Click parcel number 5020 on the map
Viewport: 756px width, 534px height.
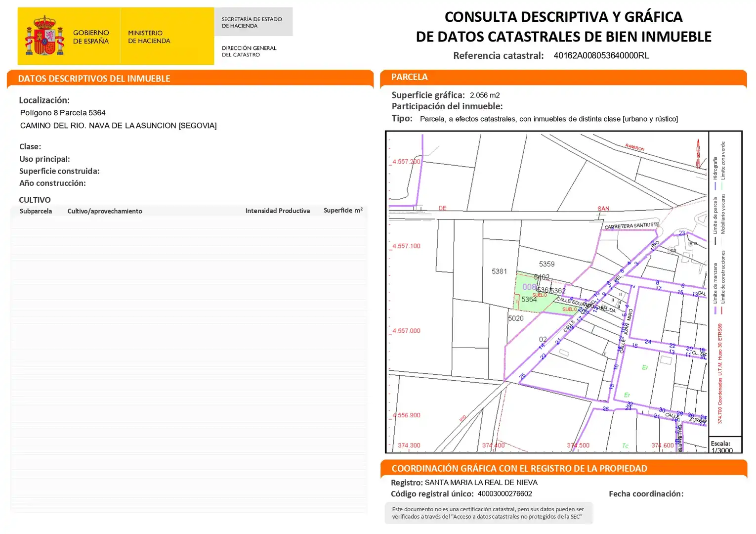point(515,318)
